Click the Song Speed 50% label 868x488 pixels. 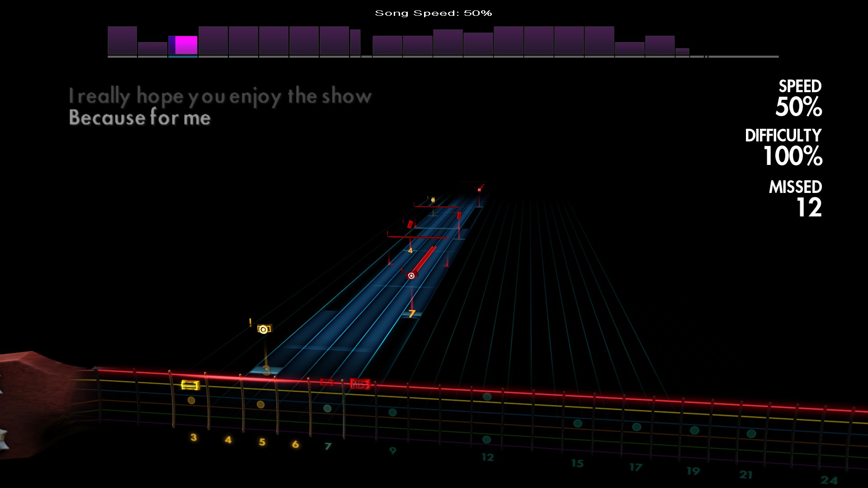point(433,13)
